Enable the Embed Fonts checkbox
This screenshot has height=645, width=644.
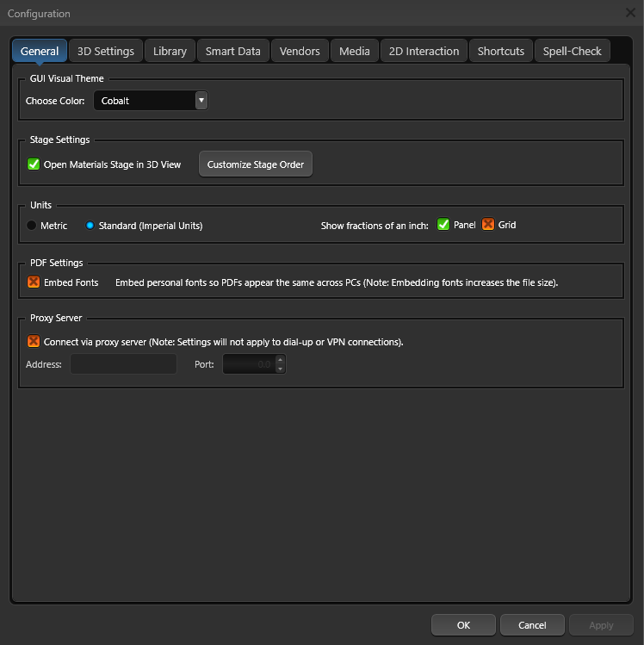coord(34,282)
